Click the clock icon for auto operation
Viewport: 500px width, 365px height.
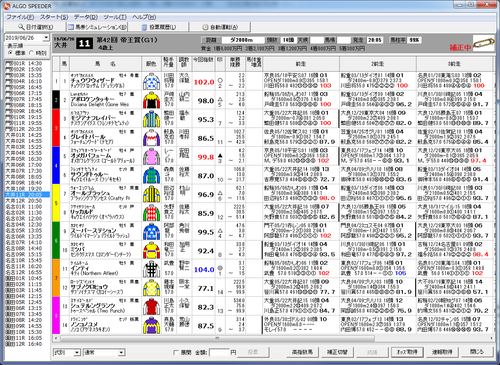(x=206, y=27)
